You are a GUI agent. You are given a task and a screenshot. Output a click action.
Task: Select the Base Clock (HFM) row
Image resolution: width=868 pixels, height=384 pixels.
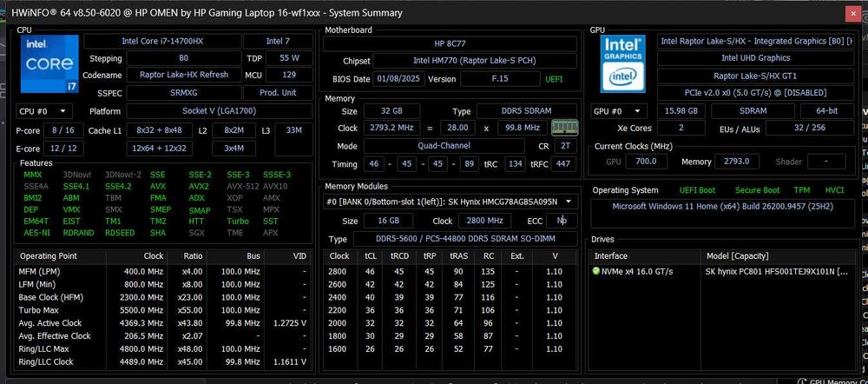tap(163, 298)
